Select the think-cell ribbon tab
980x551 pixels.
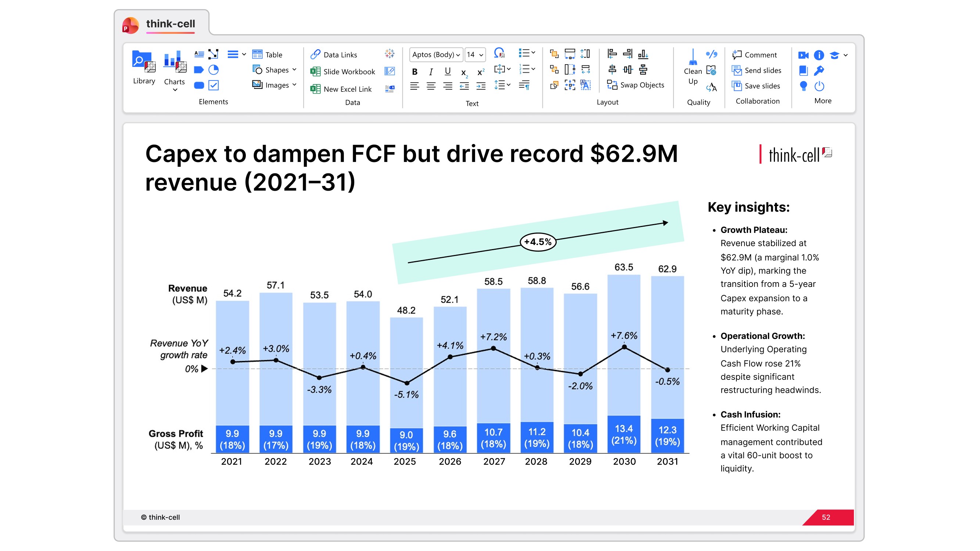click(x=170, y=24)
